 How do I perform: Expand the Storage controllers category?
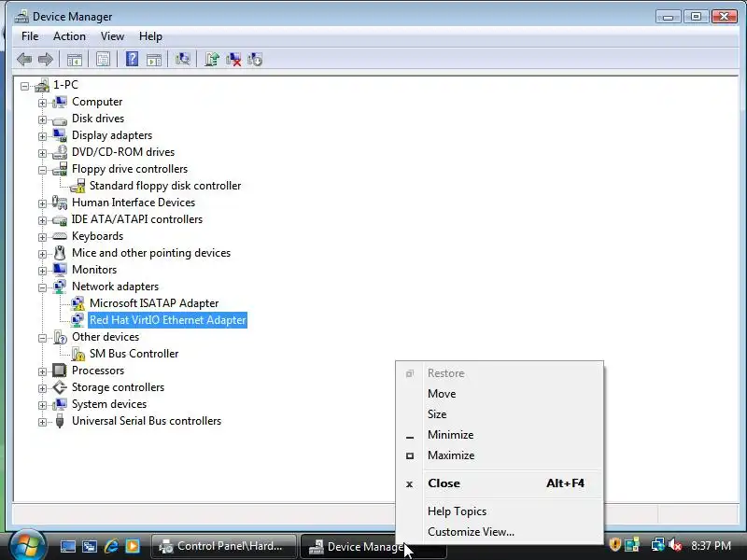42,388
